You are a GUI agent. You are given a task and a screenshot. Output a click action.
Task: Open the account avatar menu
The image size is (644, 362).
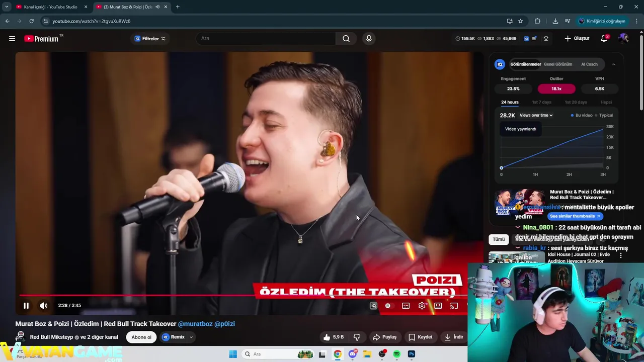624,39
